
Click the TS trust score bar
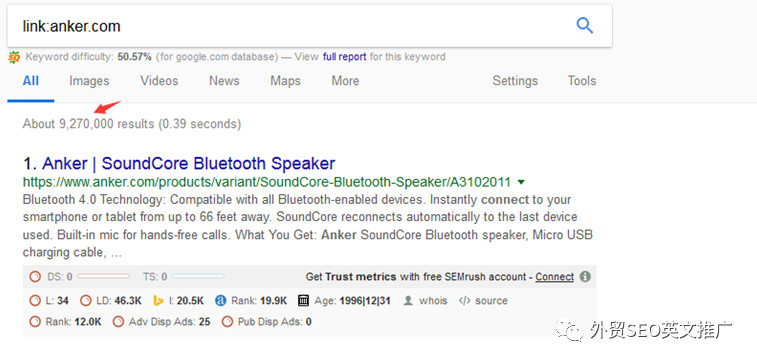pos(198,277)
